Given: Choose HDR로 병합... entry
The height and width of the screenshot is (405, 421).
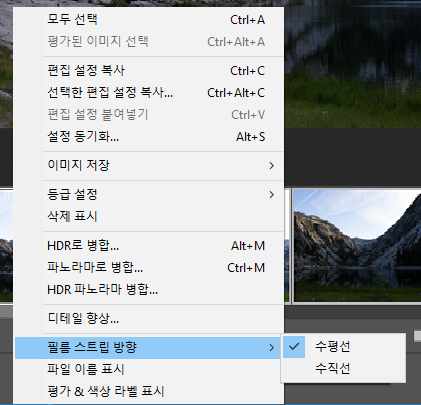Looking at the screenshot, I should [x=148, y=246].
